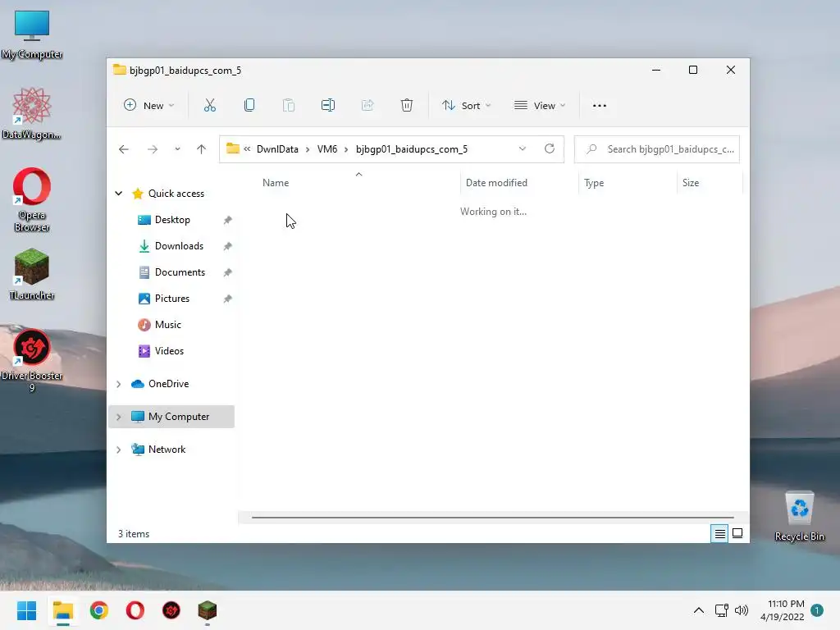Open the Sort dropdown menu

click(x=466, y=106)
